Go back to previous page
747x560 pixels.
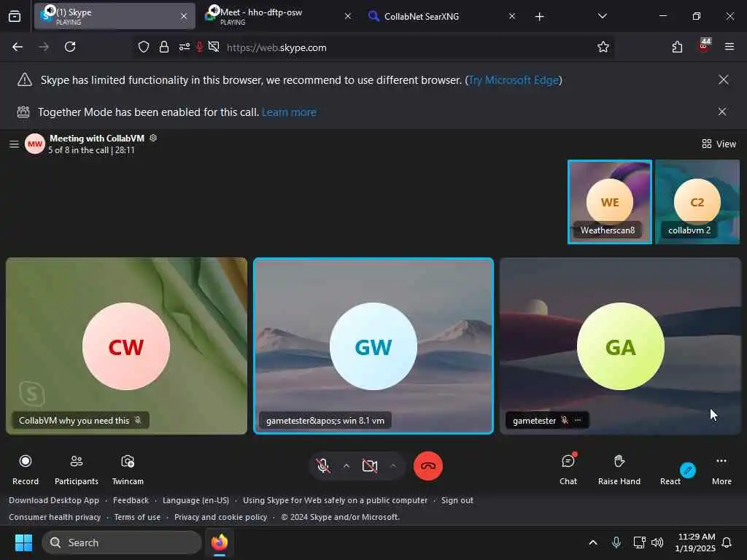18,47
